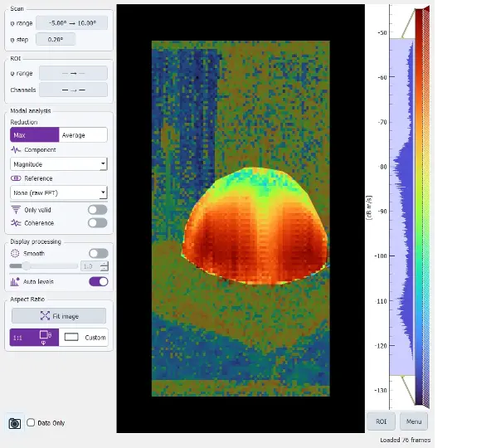This screenshot has height=448, width=491.
Task: Turn off the Auto levels switch
Action: click(x=99, y=281)
